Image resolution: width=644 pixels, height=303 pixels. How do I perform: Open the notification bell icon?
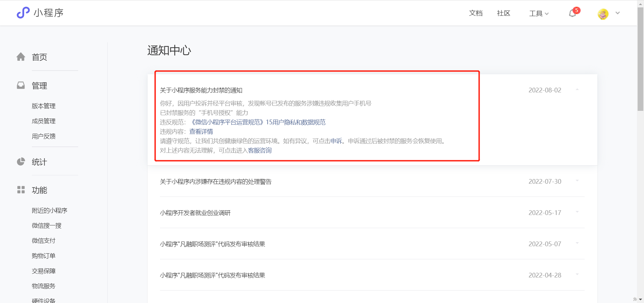[573, 13]
